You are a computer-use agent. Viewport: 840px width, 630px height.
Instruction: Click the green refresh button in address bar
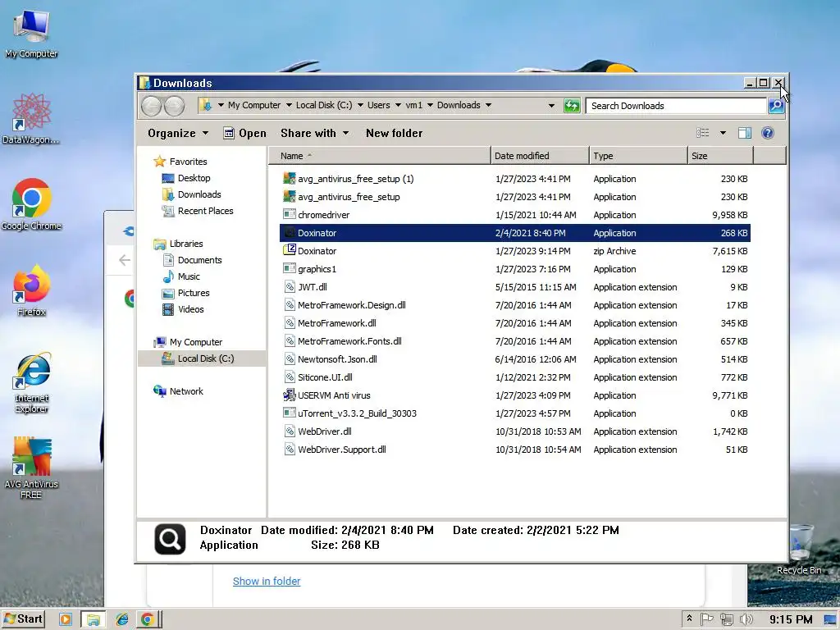point(572,106)
